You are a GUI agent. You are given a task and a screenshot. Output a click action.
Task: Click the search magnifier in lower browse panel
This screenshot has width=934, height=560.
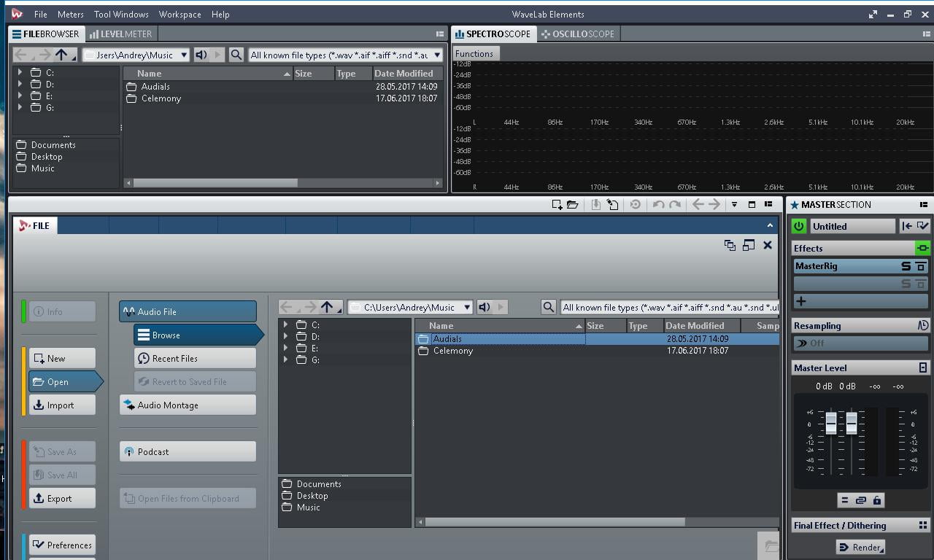pos(549,307)
